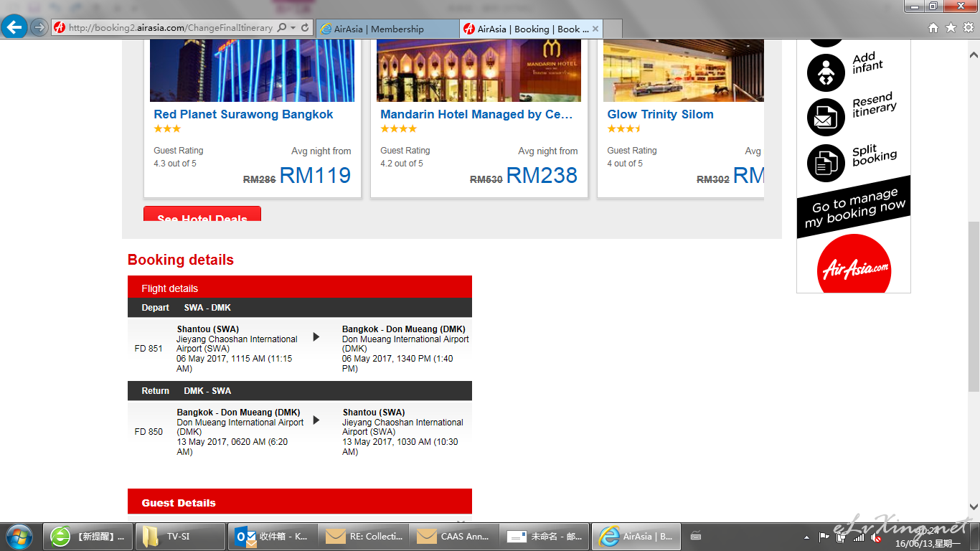
Task: Close the AirAsia Booking tab
Action: [x=595, y=29]
